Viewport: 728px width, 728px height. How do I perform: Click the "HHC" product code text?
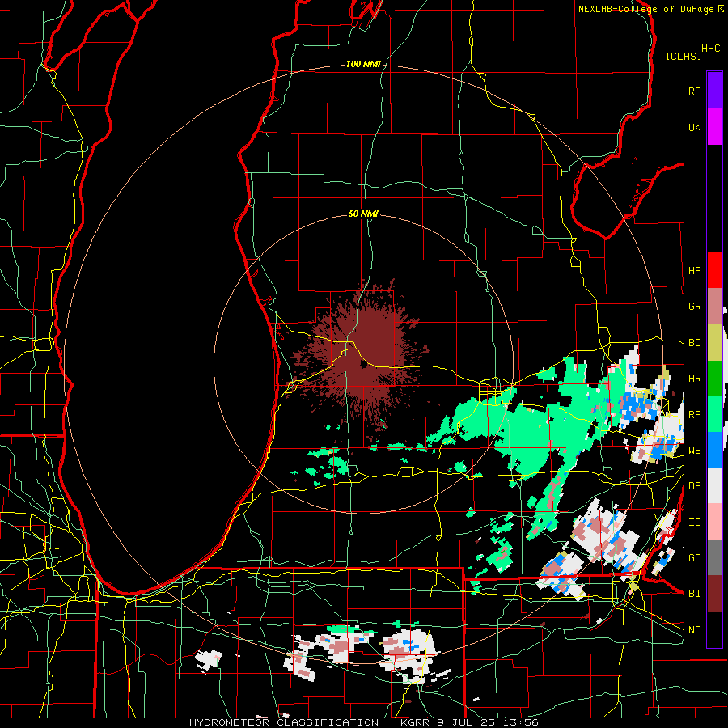[x=710, y=49]
